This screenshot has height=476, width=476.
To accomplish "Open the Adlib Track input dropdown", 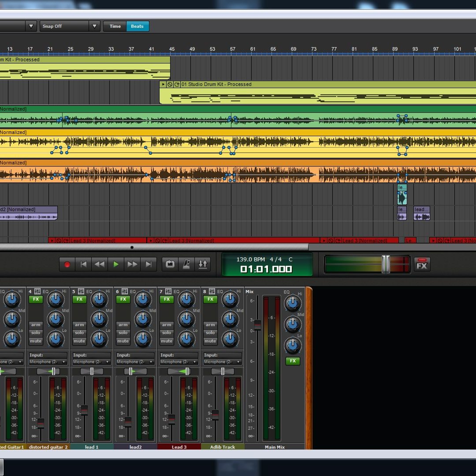I will point(222,362).
